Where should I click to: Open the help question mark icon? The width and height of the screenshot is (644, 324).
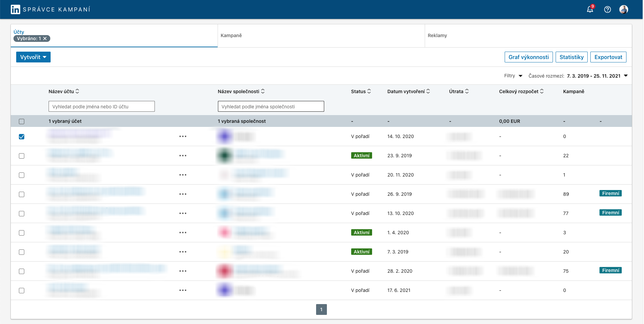point(607,9)
